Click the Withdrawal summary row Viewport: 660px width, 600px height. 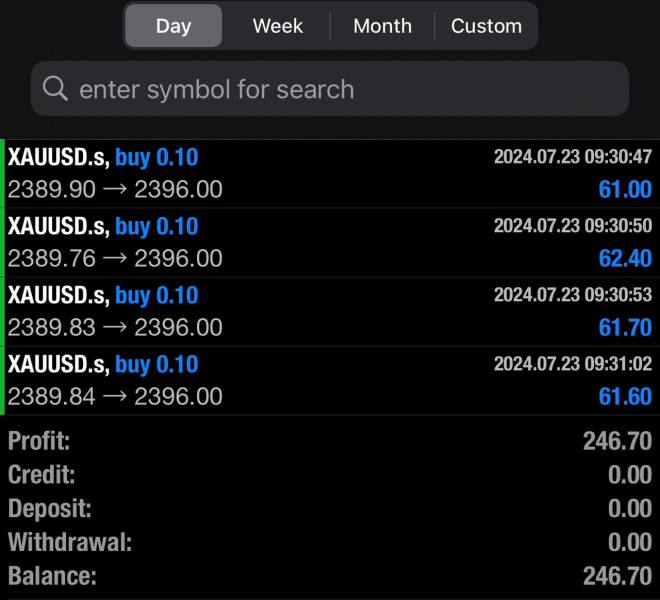click(330, 543)
